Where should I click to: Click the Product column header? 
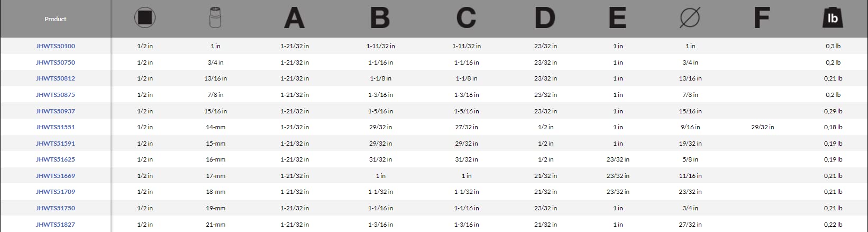(56, 19)
